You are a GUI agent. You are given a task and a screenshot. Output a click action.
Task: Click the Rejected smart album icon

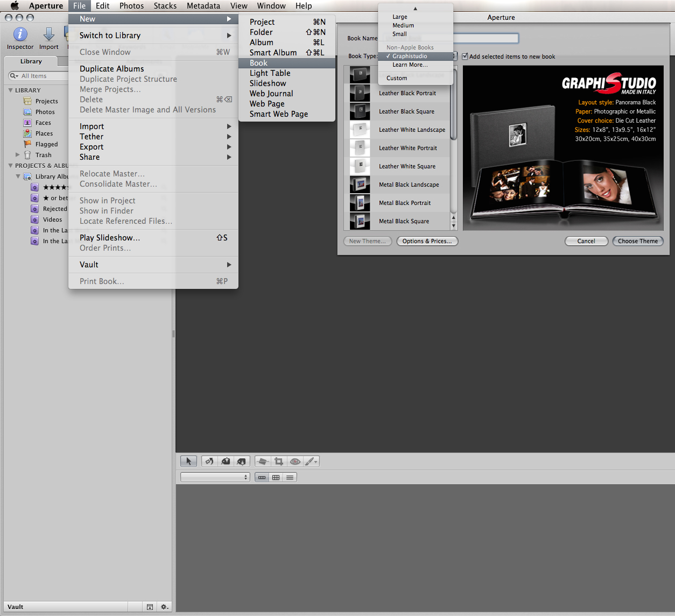click(34, 209)
